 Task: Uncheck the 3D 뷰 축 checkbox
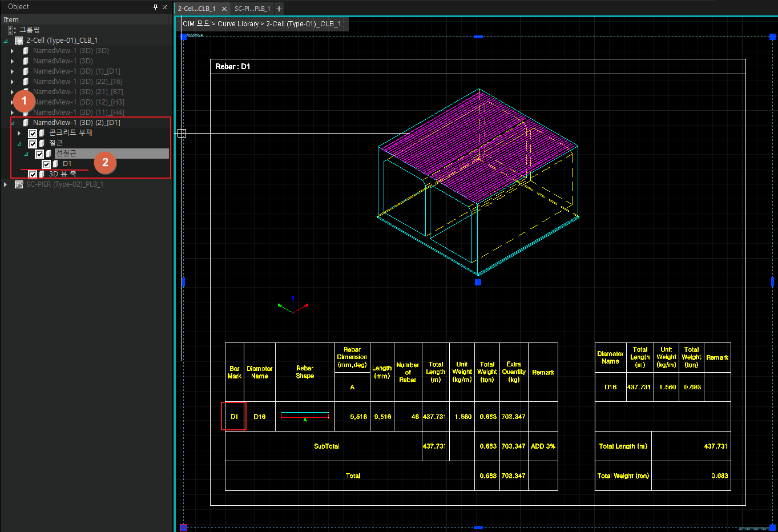(33, 174)
